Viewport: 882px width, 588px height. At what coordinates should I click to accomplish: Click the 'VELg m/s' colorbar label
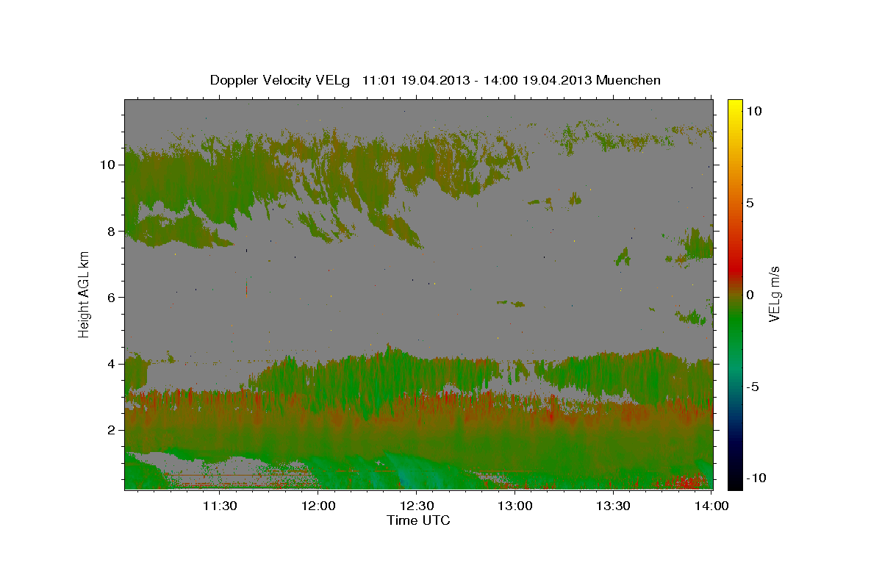pyautogui.click(x=774, y=295)
